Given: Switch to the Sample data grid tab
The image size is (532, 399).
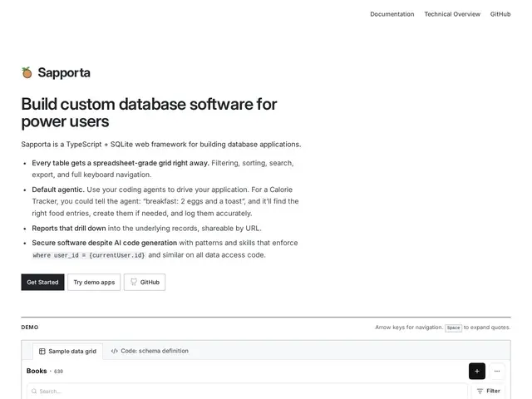Looking at the screenshot, I should 67,351.
